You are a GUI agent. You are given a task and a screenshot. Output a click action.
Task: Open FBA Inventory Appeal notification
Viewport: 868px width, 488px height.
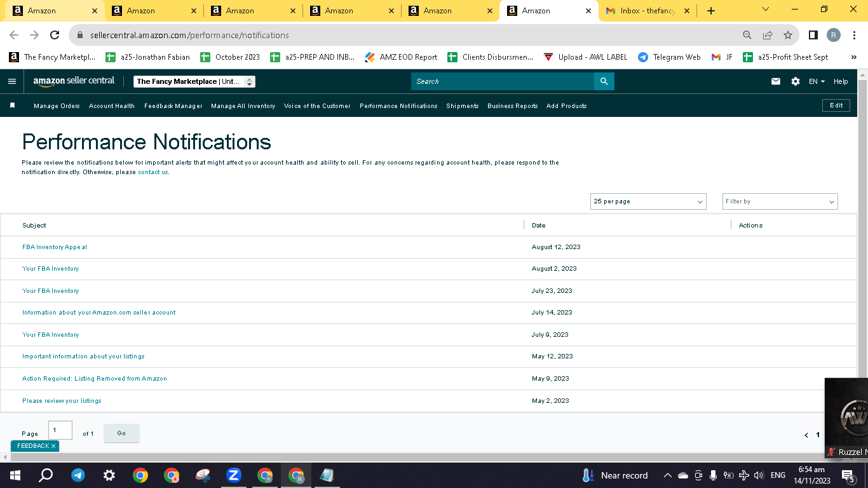[x=55, y=247]
